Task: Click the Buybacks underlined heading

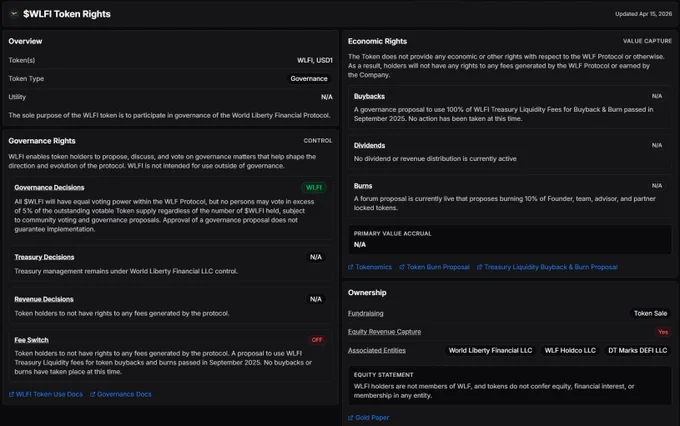Action: (x=369, y=96)
